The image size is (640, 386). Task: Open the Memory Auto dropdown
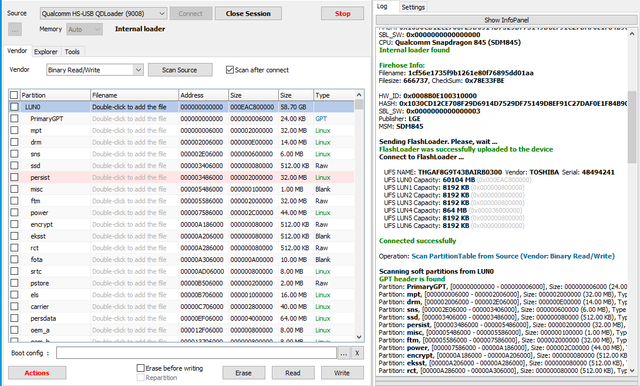tap(84, 29)
